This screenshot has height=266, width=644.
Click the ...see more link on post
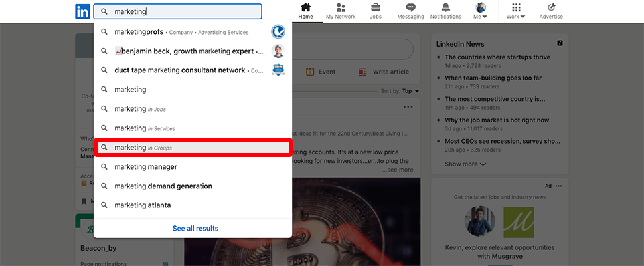pos(398,170)
